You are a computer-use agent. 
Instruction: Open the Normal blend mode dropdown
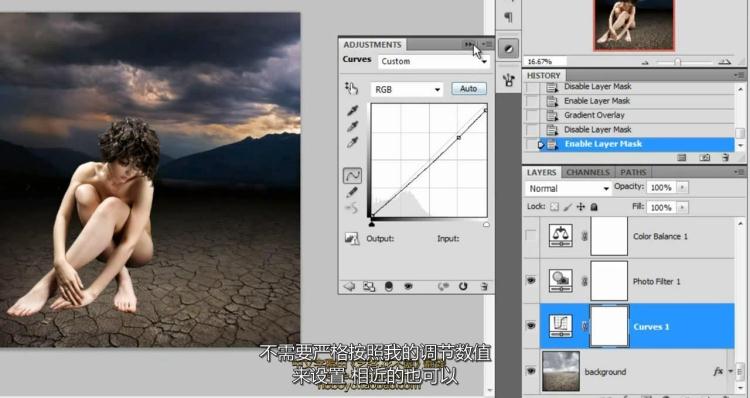click(x=568, y=188)
